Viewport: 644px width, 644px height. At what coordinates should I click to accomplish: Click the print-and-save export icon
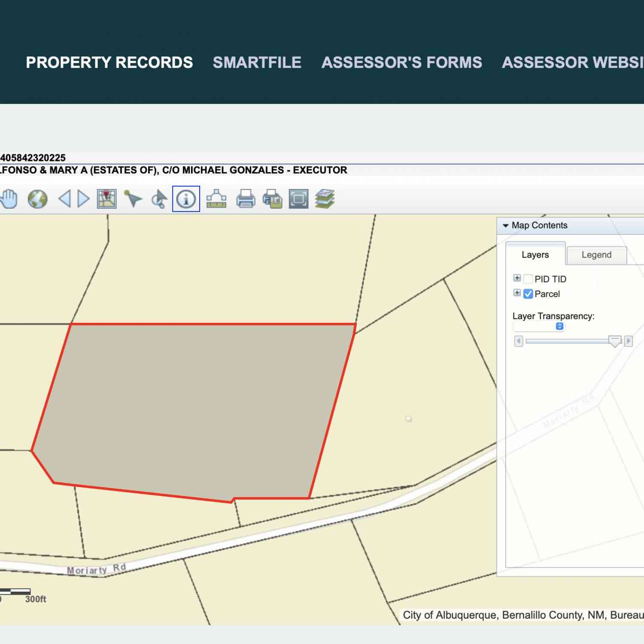click(x=272, y=199)
